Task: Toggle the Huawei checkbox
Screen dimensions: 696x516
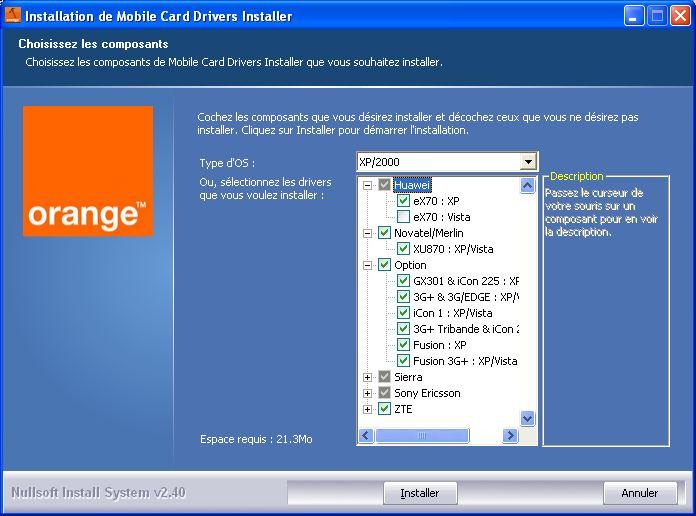Action: click(384, 185)
